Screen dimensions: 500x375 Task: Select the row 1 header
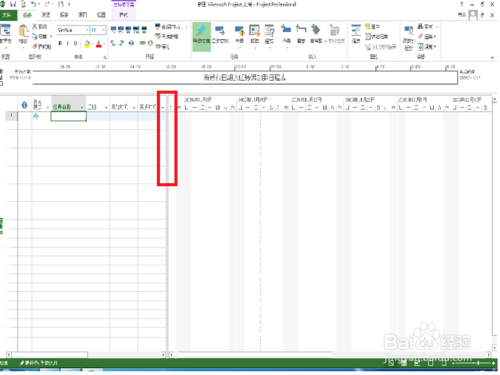click(12, 116)
